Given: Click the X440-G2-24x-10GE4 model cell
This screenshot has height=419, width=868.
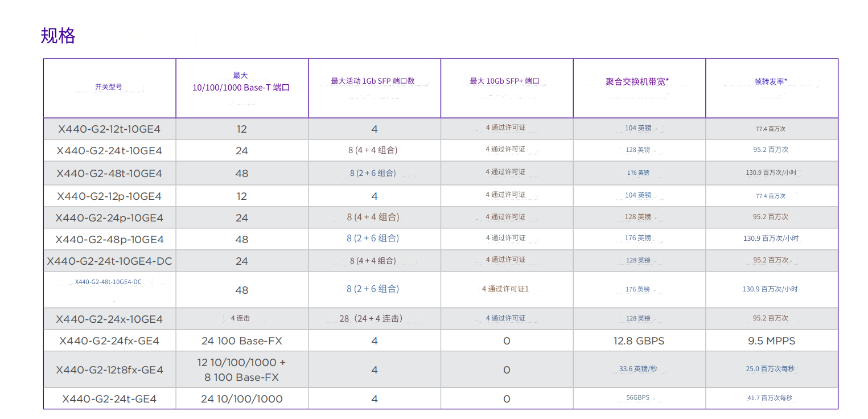Looking at the screenshot, I should [x=109, y=319].
